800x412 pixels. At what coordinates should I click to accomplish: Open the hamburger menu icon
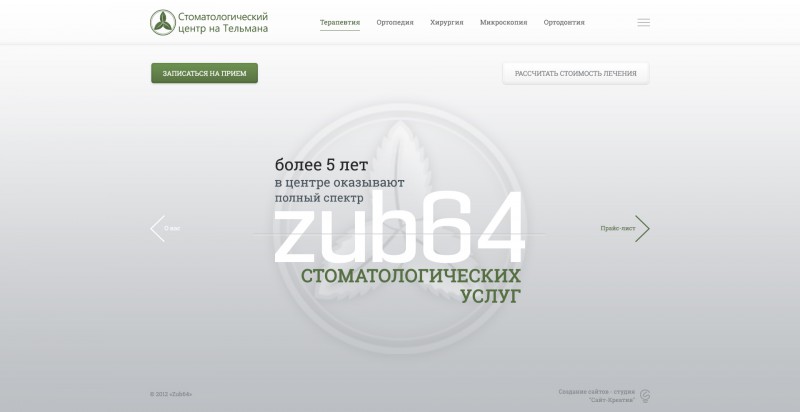[643, 22]
